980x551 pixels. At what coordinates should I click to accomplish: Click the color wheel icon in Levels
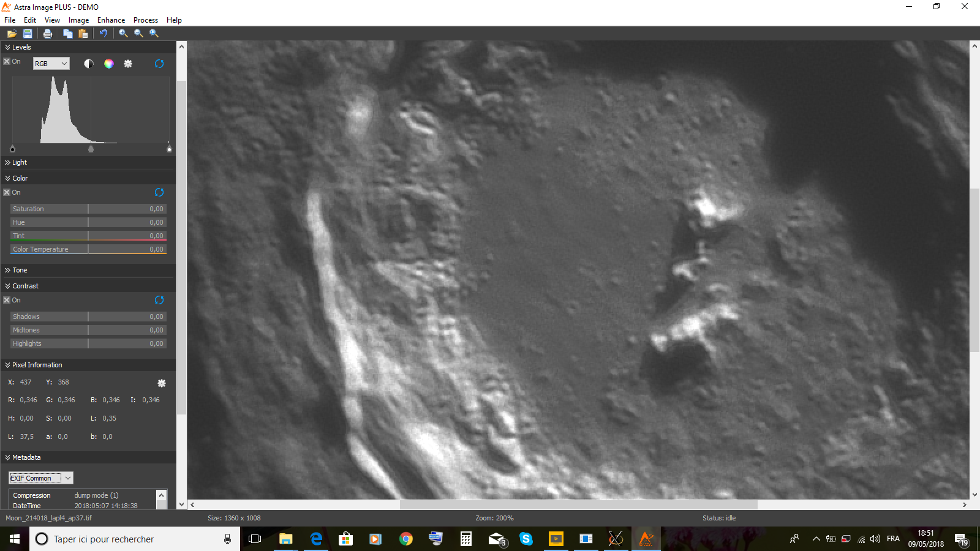pyautogui.click(x=108, y=64)
